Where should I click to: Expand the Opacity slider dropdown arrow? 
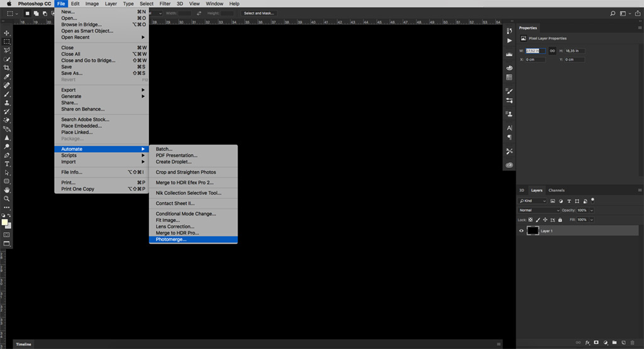[592, 210]
